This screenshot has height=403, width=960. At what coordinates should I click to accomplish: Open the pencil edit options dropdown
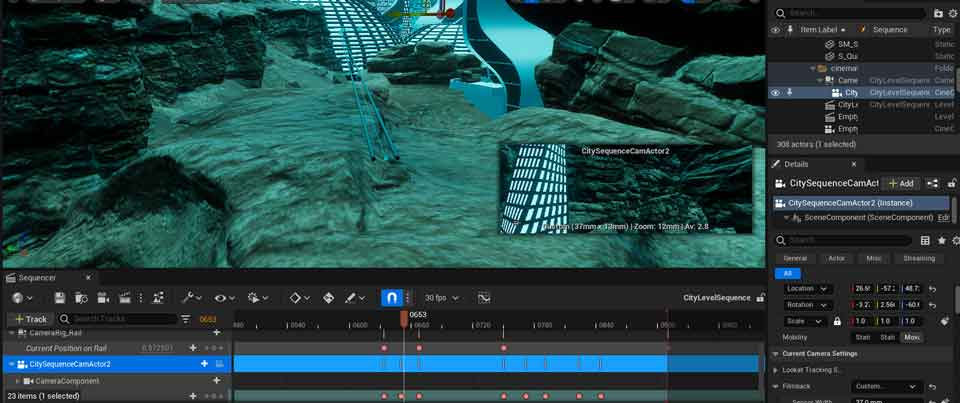pyautogui.click(x=355, y=298)
